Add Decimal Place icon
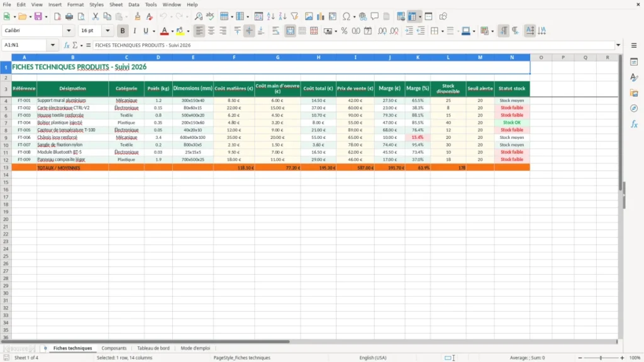Viewport: 644px width, 362px height. pos(382,31)
